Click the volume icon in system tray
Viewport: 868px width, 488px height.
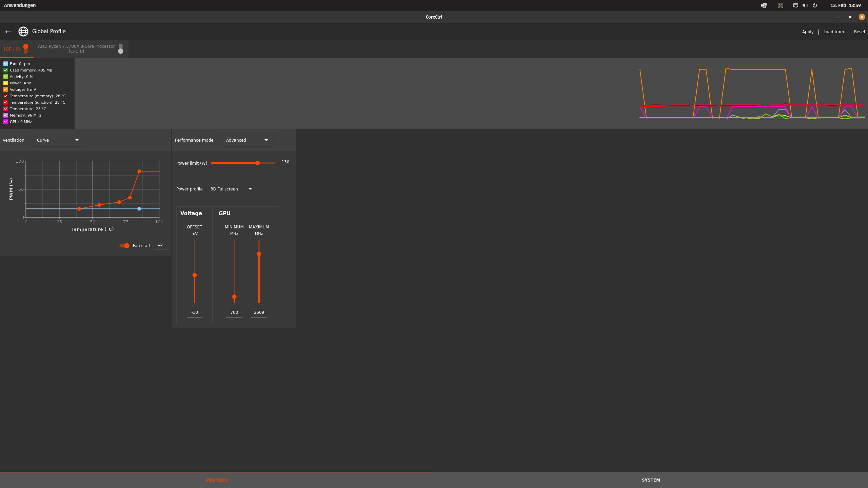[x=805, y=5]
